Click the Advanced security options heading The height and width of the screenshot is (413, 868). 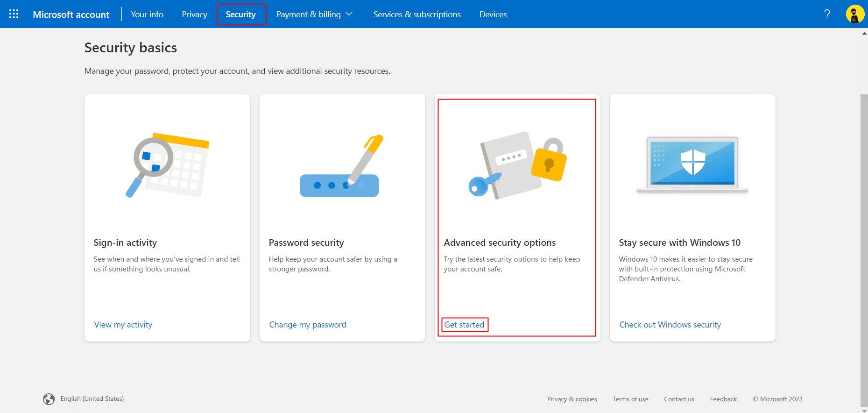500,242
